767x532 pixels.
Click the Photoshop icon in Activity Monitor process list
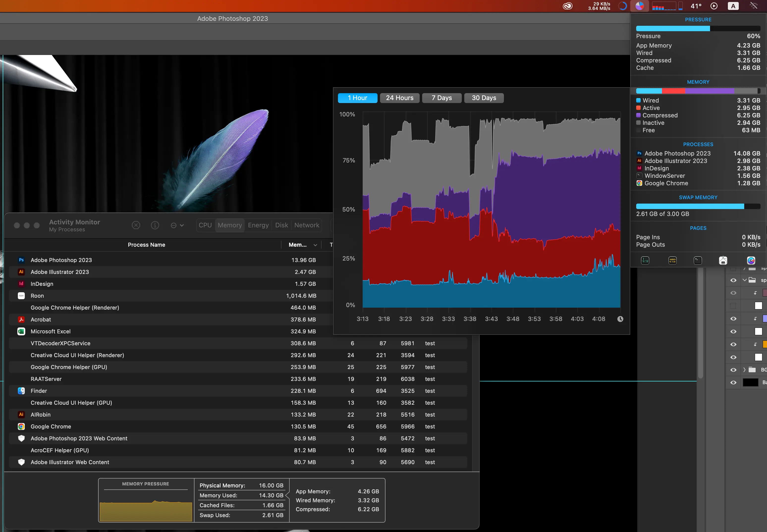pos(21,260)
